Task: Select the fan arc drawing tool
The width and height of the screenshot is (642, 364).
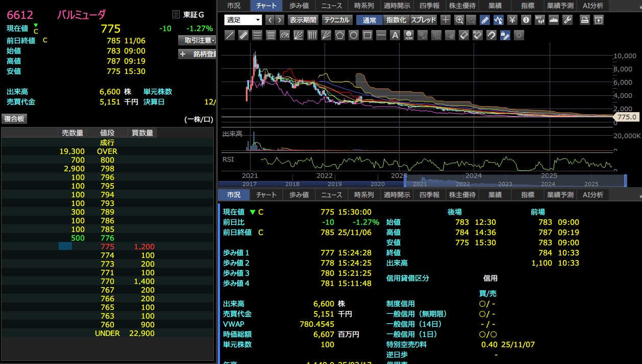Action: tap(285, 35)
